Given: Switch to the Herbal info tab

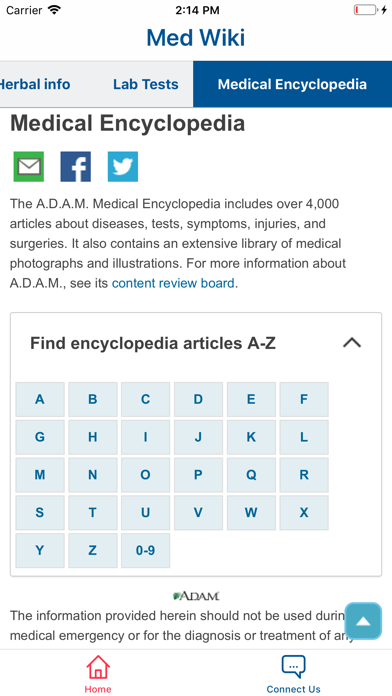Looking at the screenshot, I should [x=35, y=84].
